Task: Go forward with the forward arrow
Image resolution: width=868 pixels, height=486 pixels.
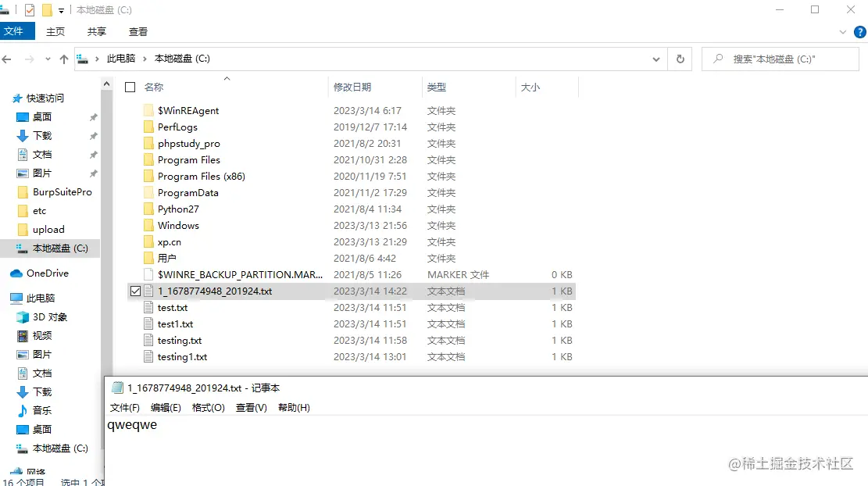Action: click(30, 59)
